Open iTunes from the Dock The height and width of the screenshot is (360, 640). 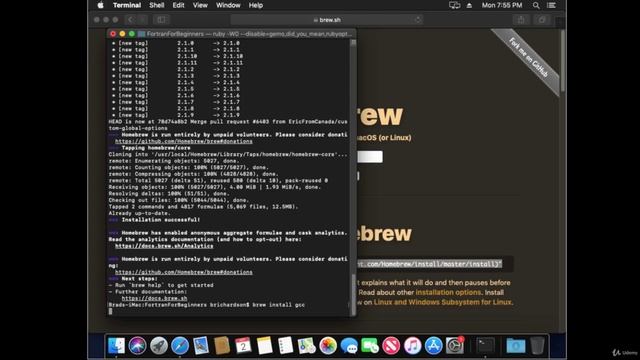(x=412, y=346)
